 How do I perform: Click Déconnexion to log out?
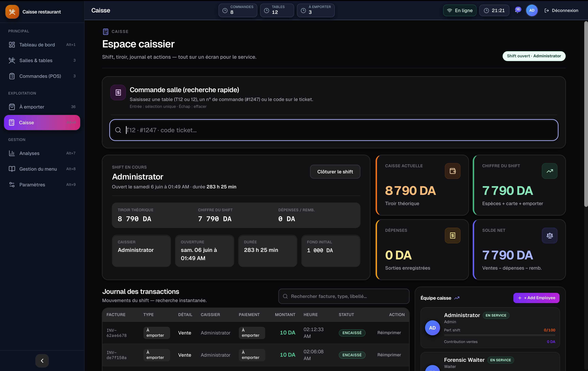561,11
